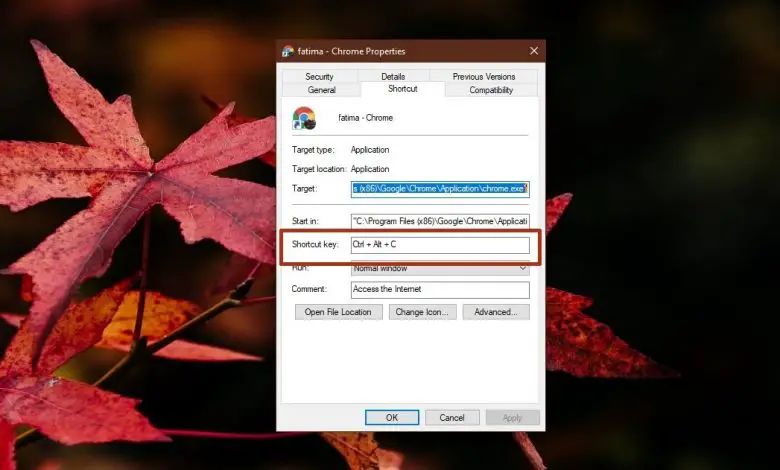The height and width of the screenshot is (470, 780).
Task: Click the Target type value Application
Action: (x=370, y=150)
